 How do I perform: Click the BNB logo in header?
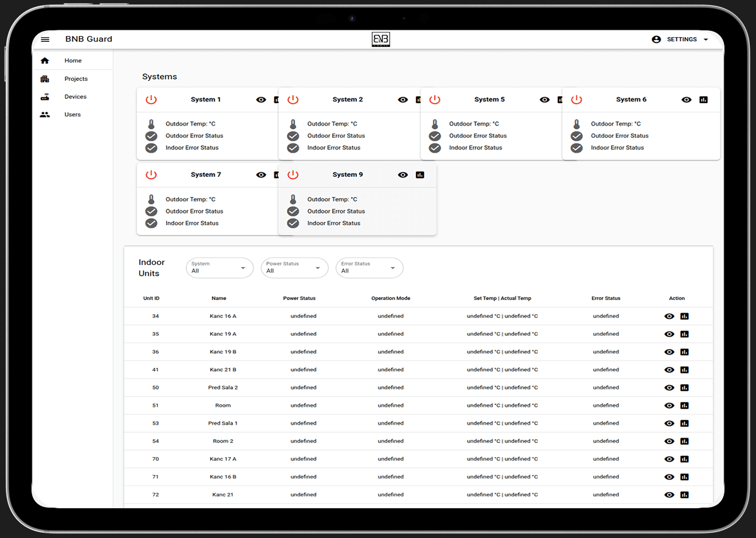click(x=381, y=39)
